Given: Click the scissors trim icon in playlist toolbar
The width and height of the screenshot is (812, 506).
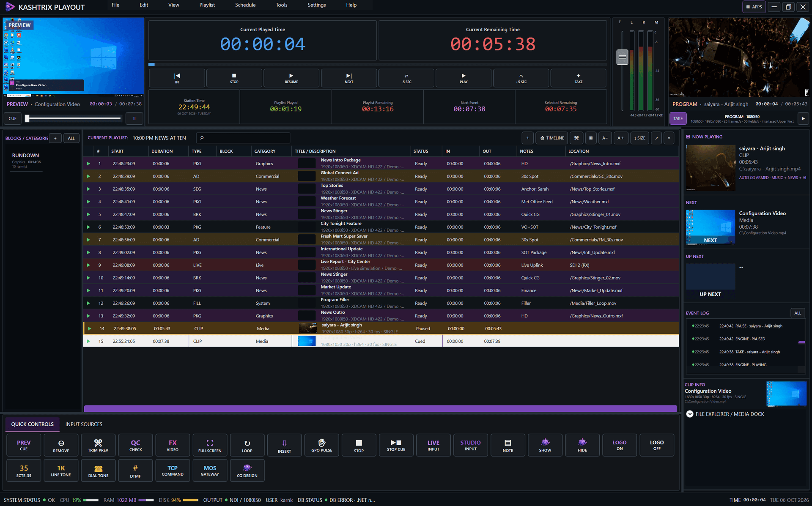Looking at the screenshot, I should tap(576, 138).
